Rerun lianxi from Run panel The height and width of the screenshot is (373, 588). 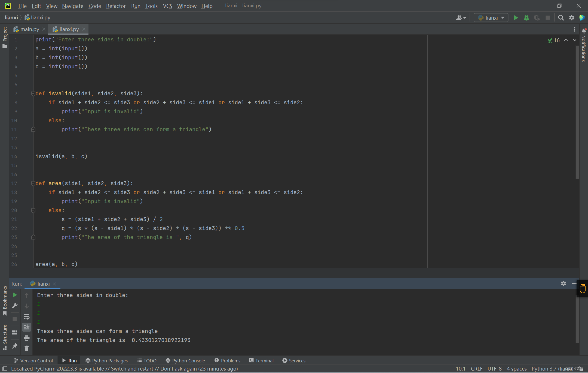[x=15, y=295]
